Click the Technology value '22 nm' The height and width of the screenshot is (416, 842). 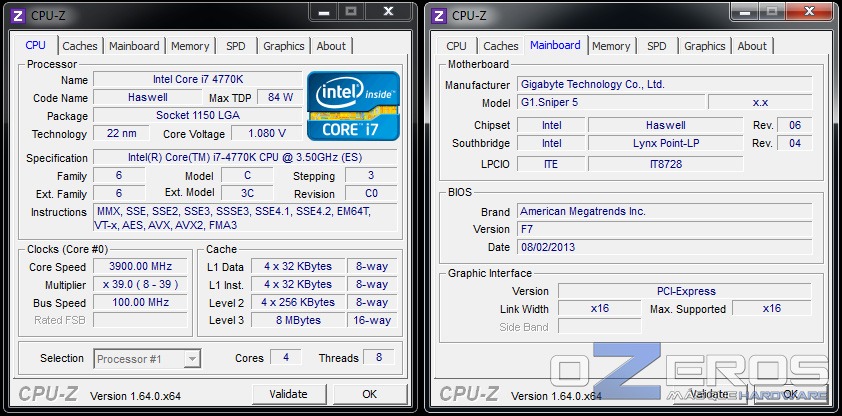coord(121,133)
